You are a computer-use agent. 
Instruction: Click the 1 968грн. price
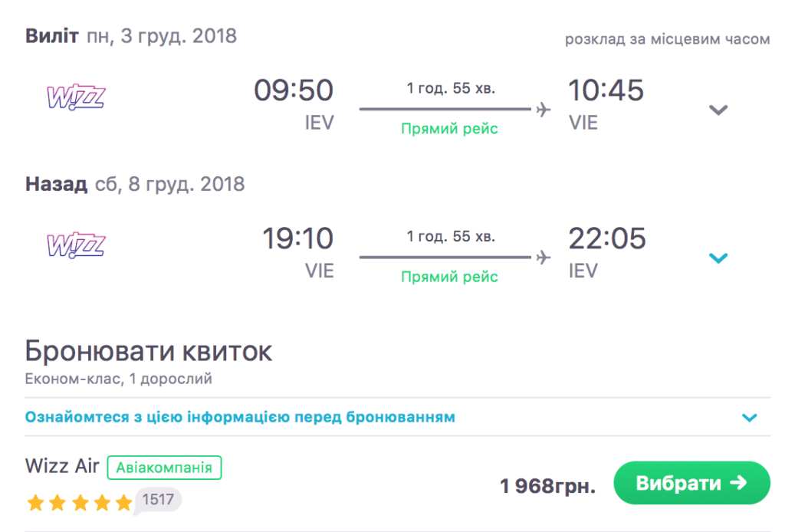pyautogui.click(x=547, y=485)
